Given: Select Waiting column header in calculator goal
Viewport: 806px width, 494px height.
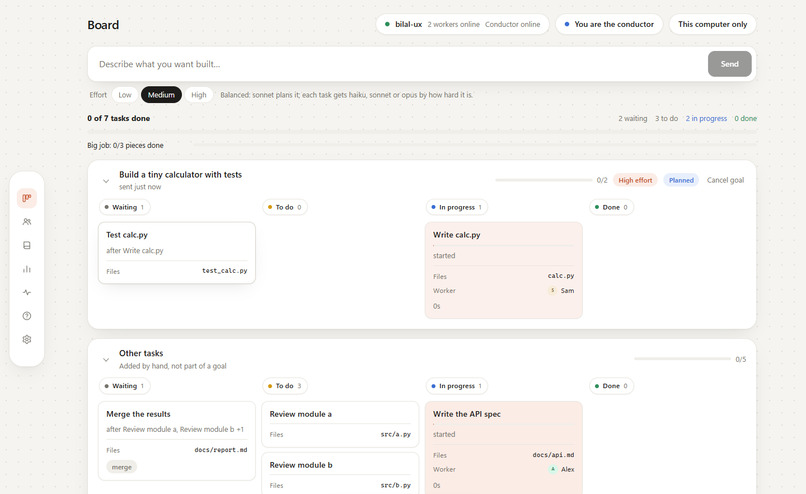Looking at the screenshot, I should tap(124, 207).
